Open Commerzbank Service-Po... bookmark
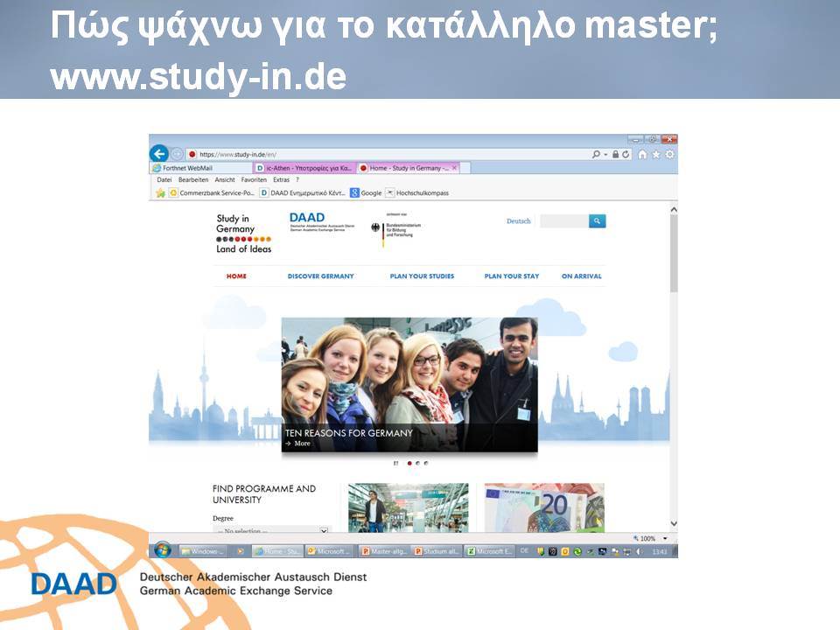The height and width of the screenshot is (630, 840). pyautogui.click(x=212, y=192)
